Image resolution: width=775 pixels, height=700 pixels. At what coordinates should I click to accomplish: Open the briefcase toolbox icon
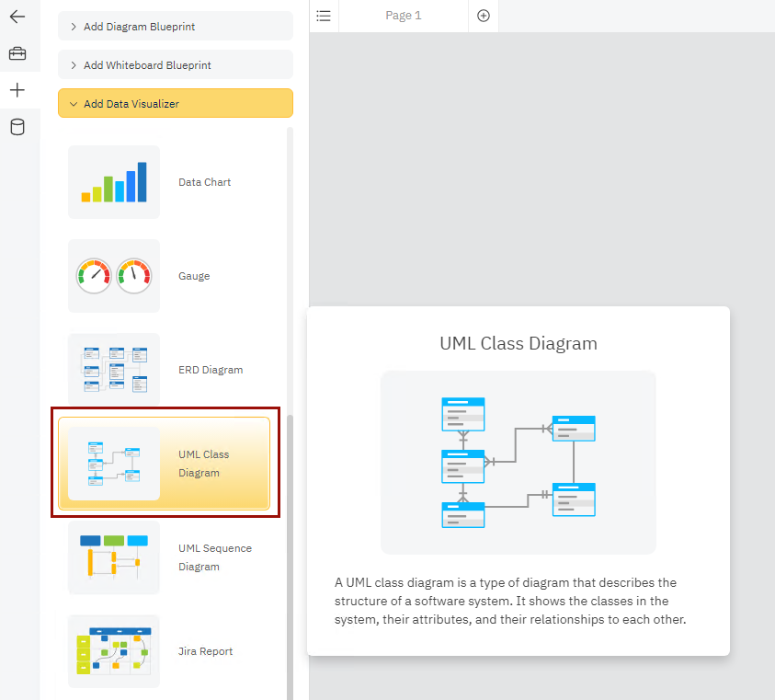tap(17, 53)
